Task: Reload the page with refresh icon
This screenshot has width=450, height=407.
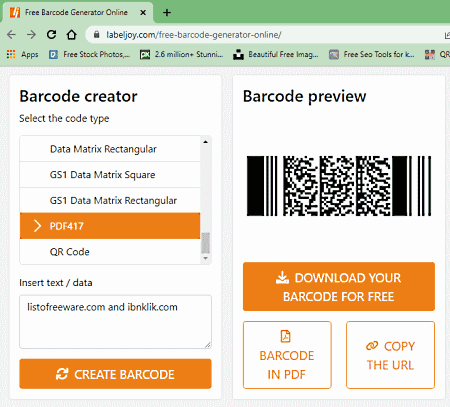Action: (51, 35)
